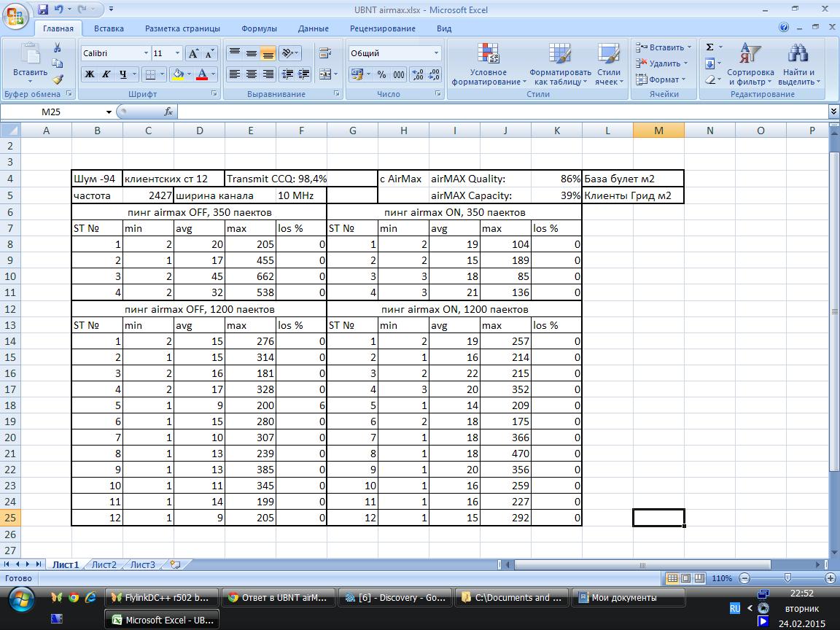This screenshot has width=840, height=630.
Task: Toggle bold (Ж) formatting
Action: point(89,74)
